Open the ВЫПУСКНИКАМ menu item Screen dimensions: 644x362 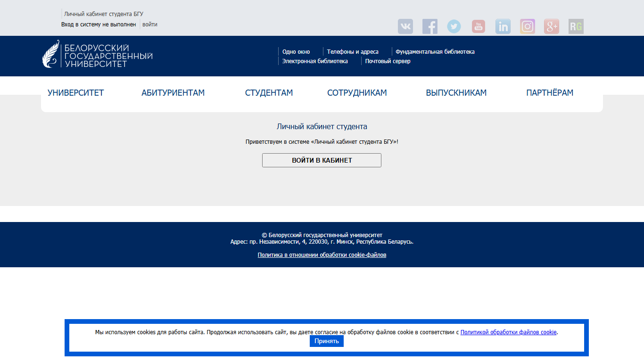(x=456, y=93)
